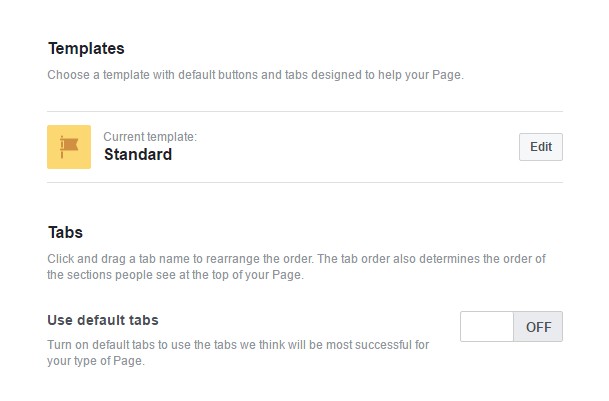
Task: Click the flag symbol inside the yellow square
Action: click(69, 146)
